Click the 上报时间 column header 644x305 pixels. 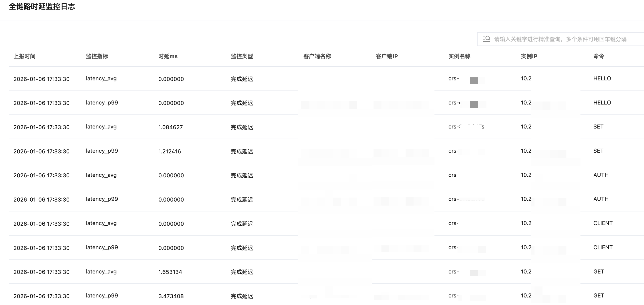pyautogui.click(x=24, y=56)
